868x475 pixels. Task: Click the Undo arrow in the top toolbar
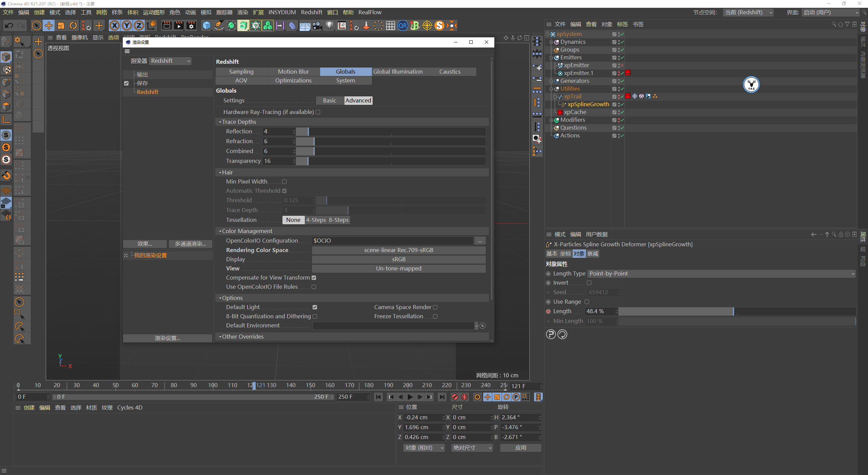click(9, 25)
